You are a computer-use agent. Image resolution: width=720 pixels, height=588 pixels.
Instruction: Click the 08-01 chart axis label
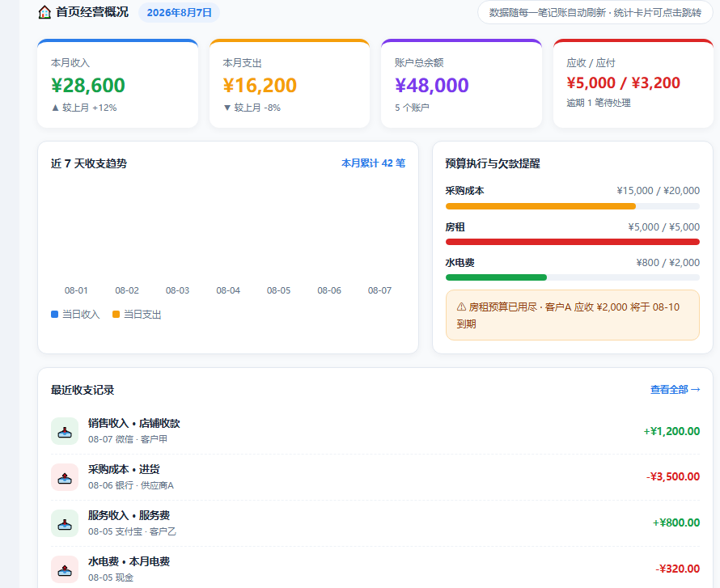point(76,290)
